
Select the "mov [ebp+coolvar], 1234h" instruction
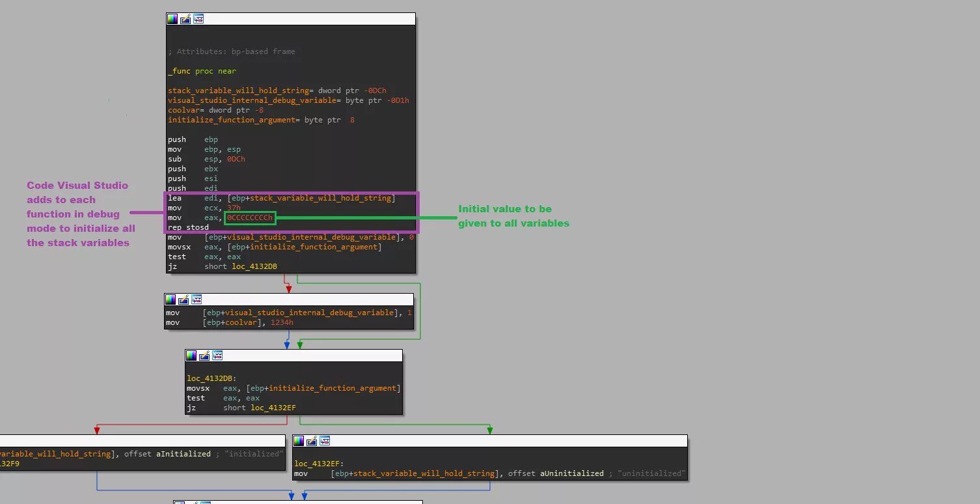pos(230,322)
